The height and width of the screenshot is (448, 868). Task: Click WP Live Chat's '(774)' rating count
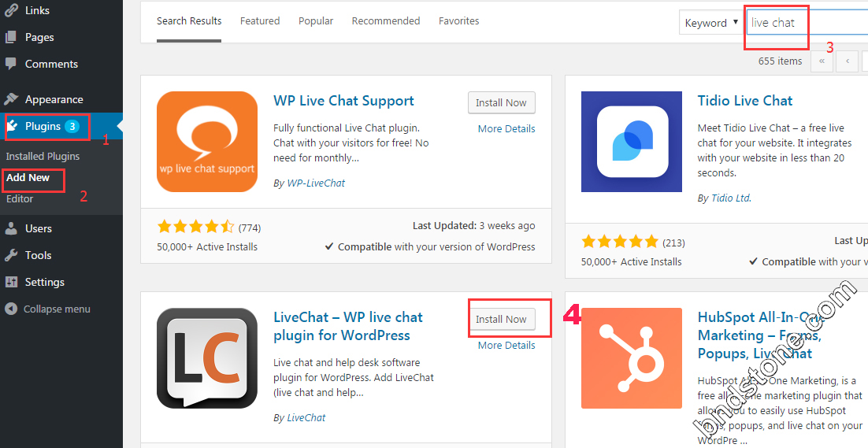tap(250, 228)
